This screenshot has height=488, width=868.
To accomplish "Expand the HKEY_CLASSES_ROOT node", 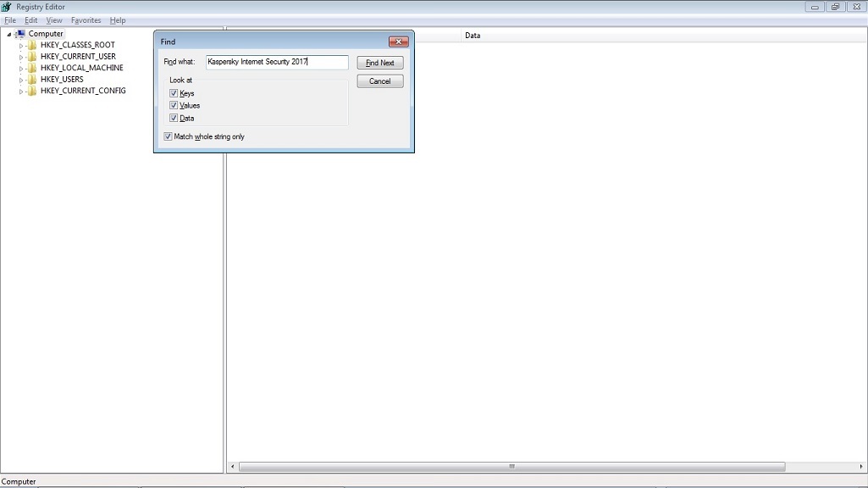I will point(21,46).
